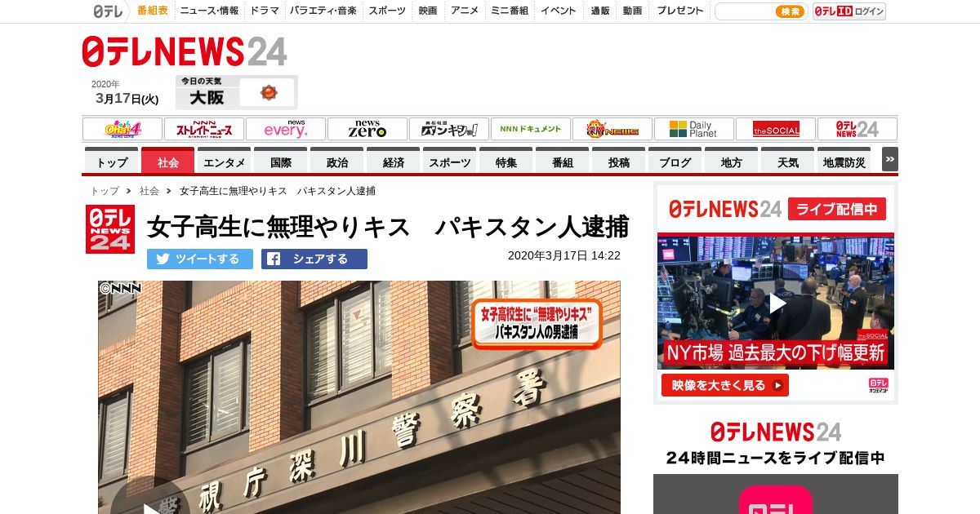The image size is (980, 514).
Task: Open the Oha!4 program logo
Action: [122, 129]
